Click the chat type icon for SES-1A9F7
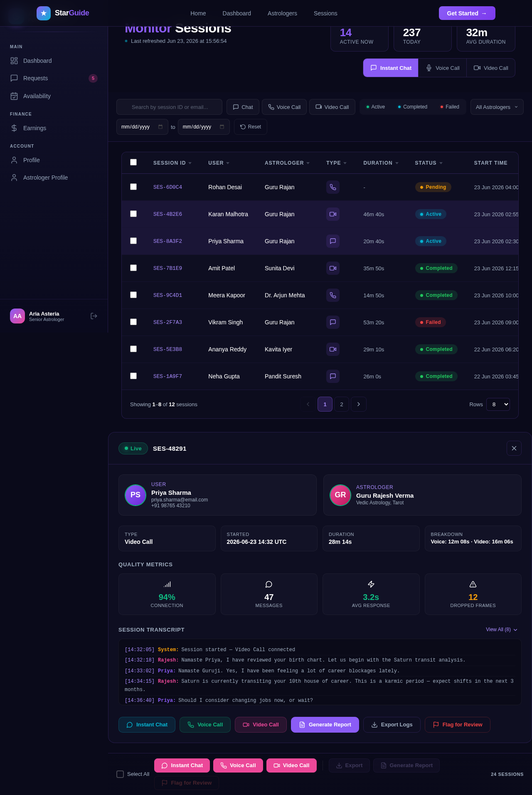 (x=333, y=376)
